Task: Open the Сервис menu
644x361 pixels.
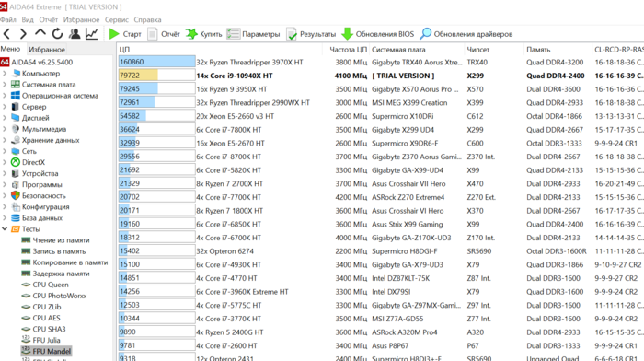Action: pyautogui.click(x=117, y=19)
